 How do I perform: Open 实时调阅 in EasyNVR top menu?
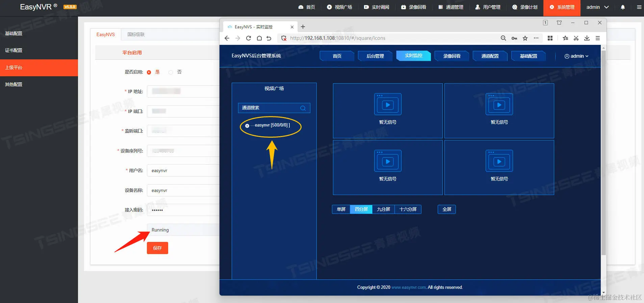coord(377,7)
